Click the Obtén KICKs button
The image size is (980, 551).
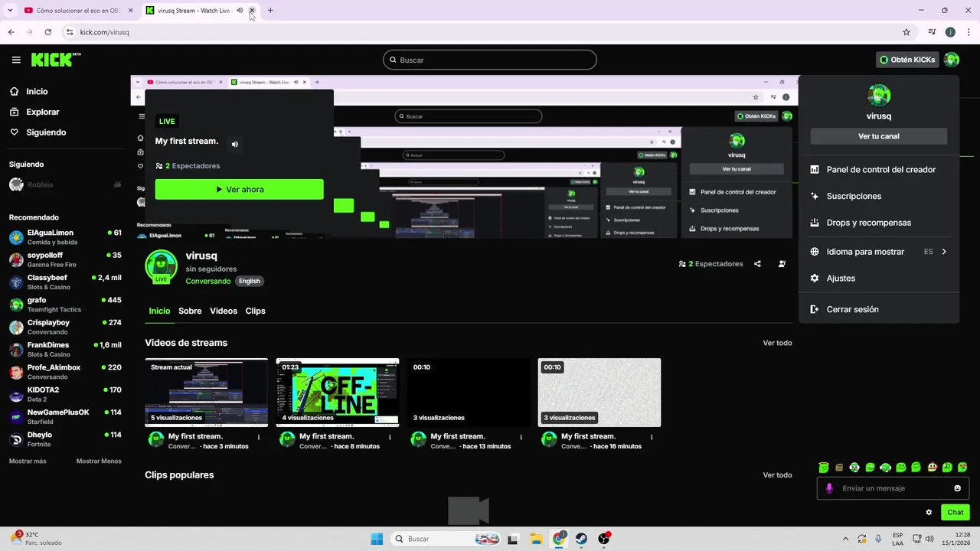[x=907, y=60]
